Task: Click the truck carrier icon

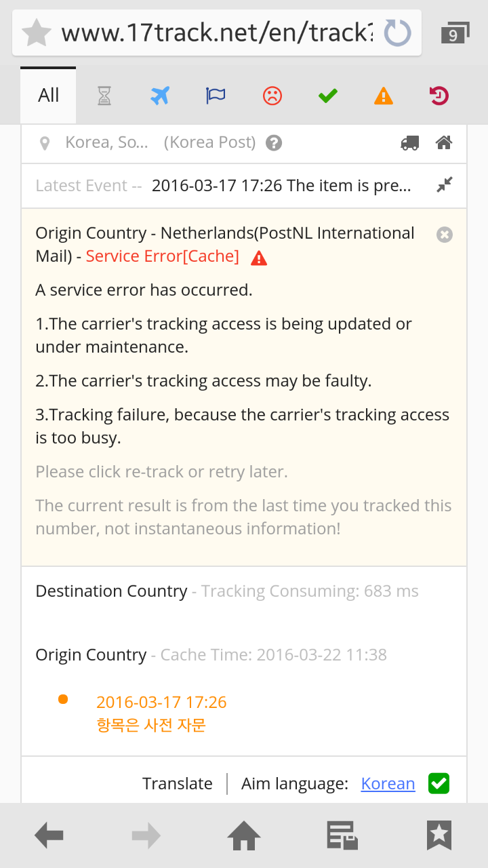Action: pos(409,143)
